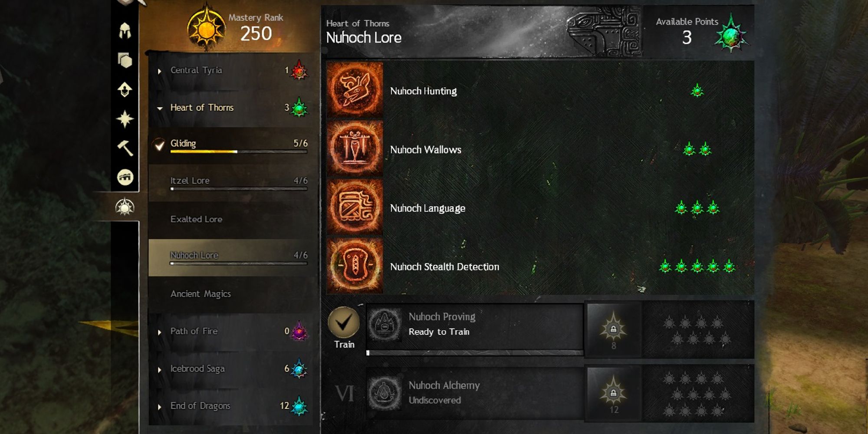The height and width of the screenshot is (434, 868).
Task: Toggle the Gliding active track checkmark
Action: coord(159,145)
